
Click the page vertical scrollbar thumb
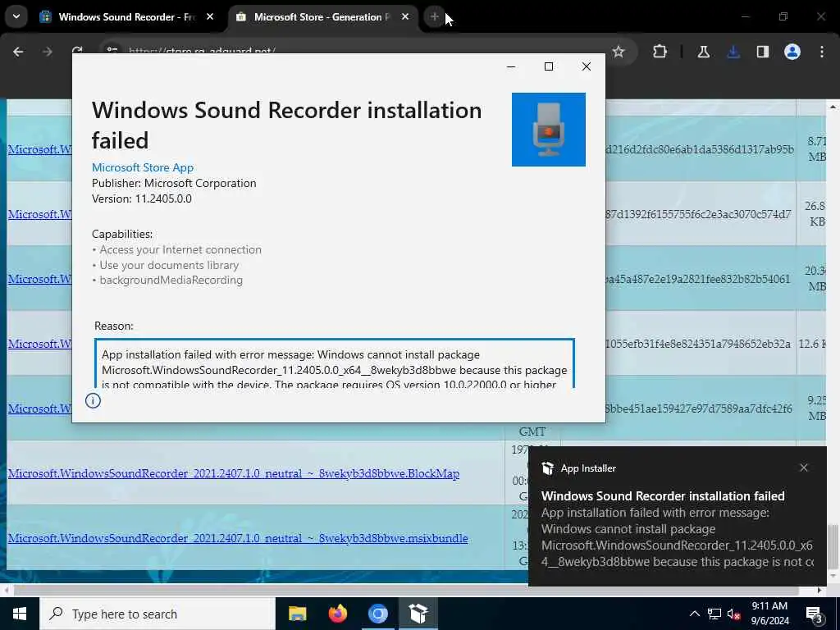(833, 546)
